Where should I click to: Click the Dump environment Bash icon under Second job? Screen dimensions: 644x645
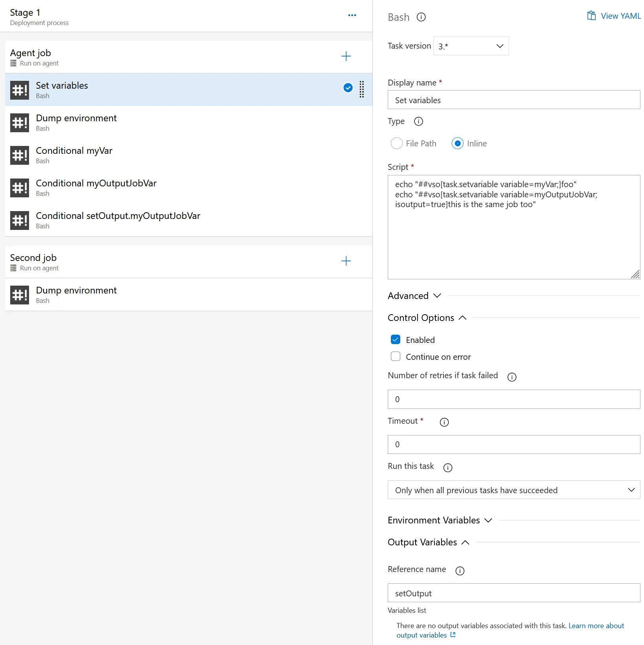(x=20, y=295)
